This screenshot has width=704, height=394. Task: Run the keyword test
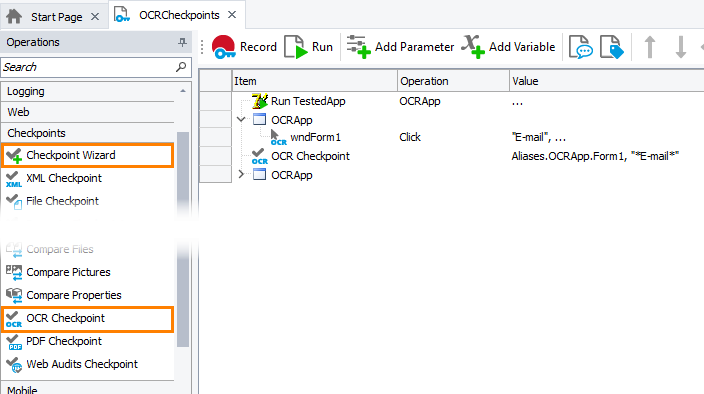click(x=308, y=47)
